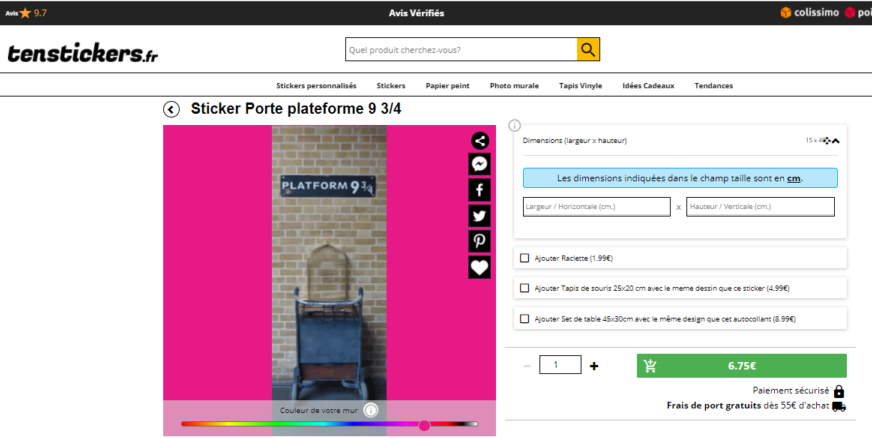This screenshot has width=872, height=438.
Task: Click the secure payment padlock icon
Action: point(839,391)
